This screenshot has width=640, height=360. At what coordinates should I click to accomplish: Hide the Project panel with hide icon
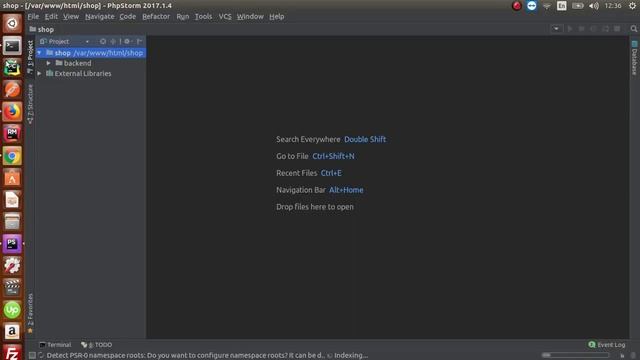pyautogui.click(x=140, y=41)
